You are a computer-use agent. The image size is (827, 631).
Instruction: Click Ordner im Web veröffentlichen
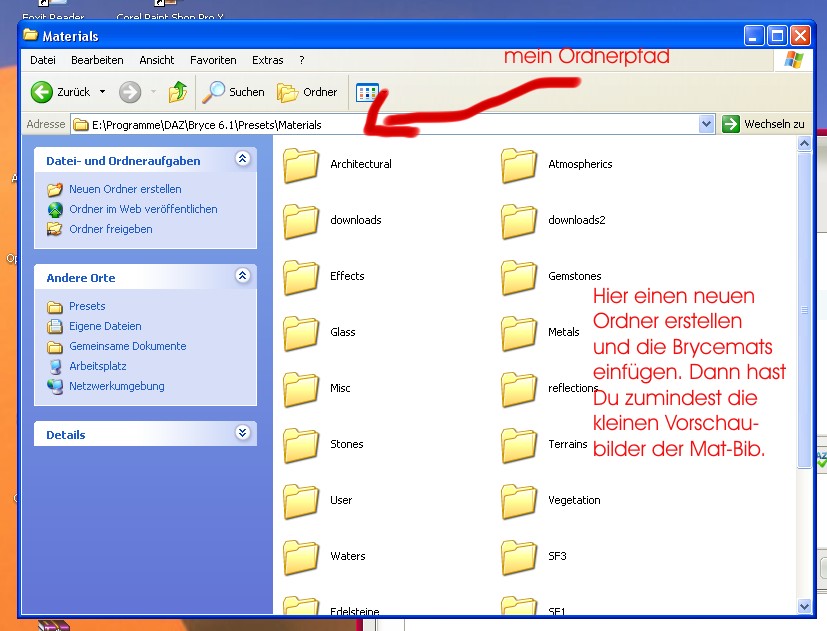(x=143, y=209)
